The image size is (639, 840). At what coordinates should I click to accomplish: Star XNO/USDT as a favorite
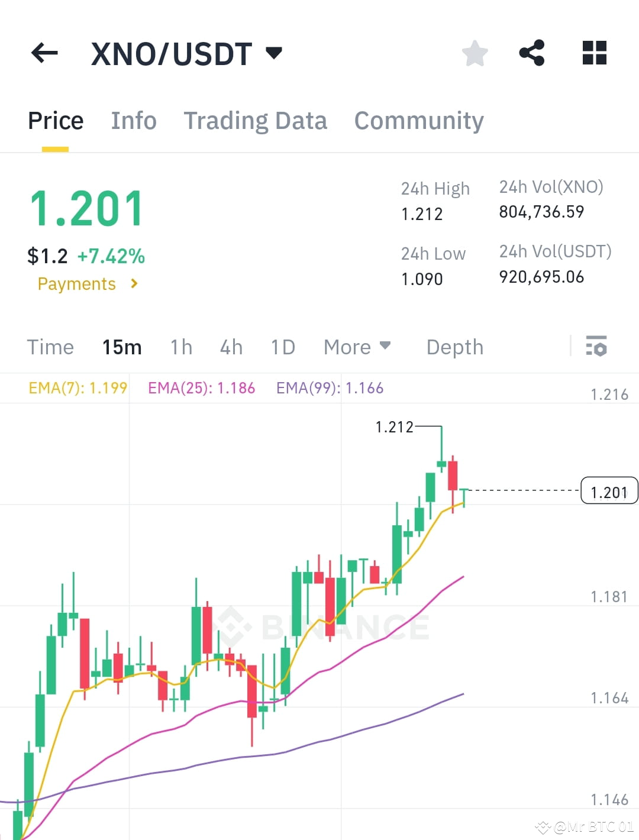(475, 53)
